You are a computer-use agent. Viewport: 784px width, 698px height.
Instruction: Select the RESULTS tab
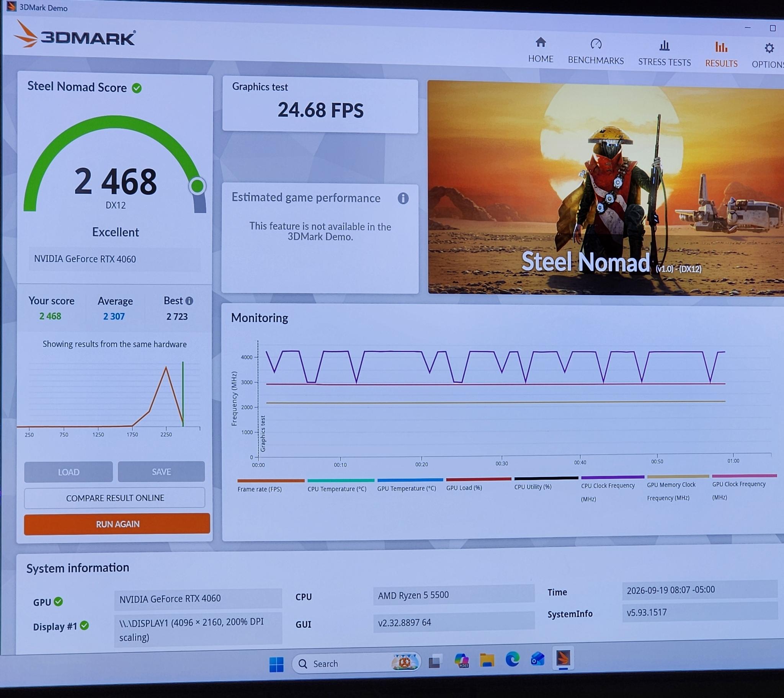(x=721, y=54)
